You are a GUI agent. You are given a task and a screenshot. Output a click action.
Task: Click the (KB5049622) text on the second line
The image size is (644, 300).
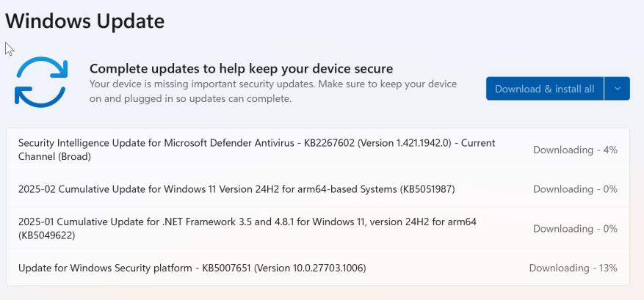(x=46, y=236)
